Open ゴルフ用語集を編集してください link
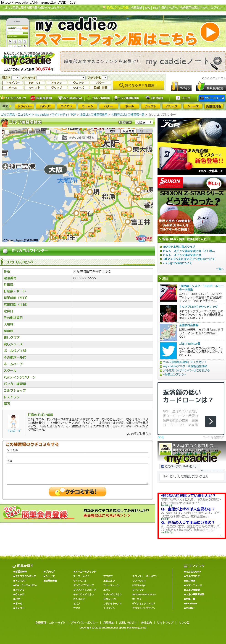Viewport: 226px width, 644px height. pos(185,362)
